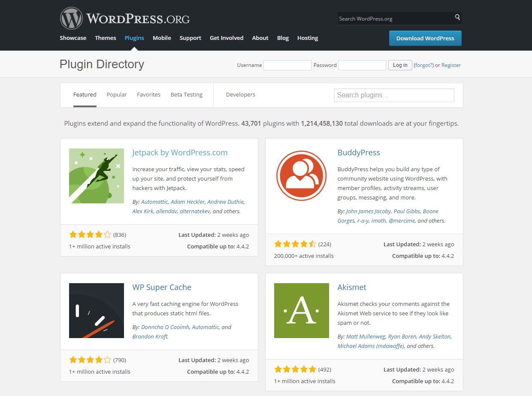Screen dimensions: 532x396
Task: Select the Featured tab
Action: pyautogui.click(x=85, y=95)
